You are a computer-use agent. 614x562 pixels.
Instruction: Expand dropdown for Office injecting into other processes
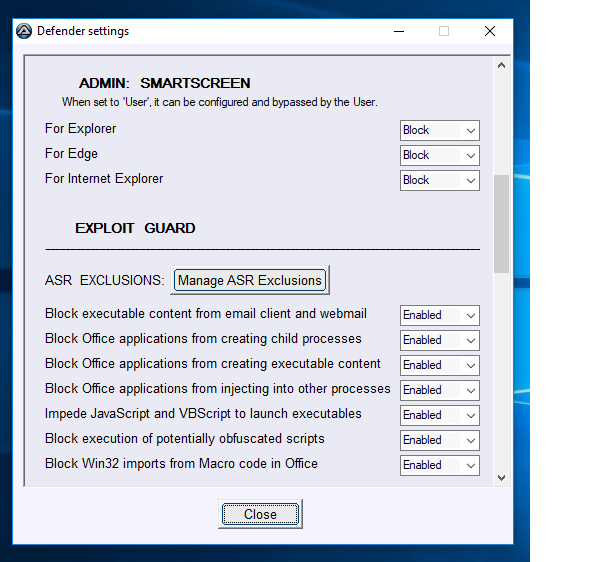[x=440, y=390]
